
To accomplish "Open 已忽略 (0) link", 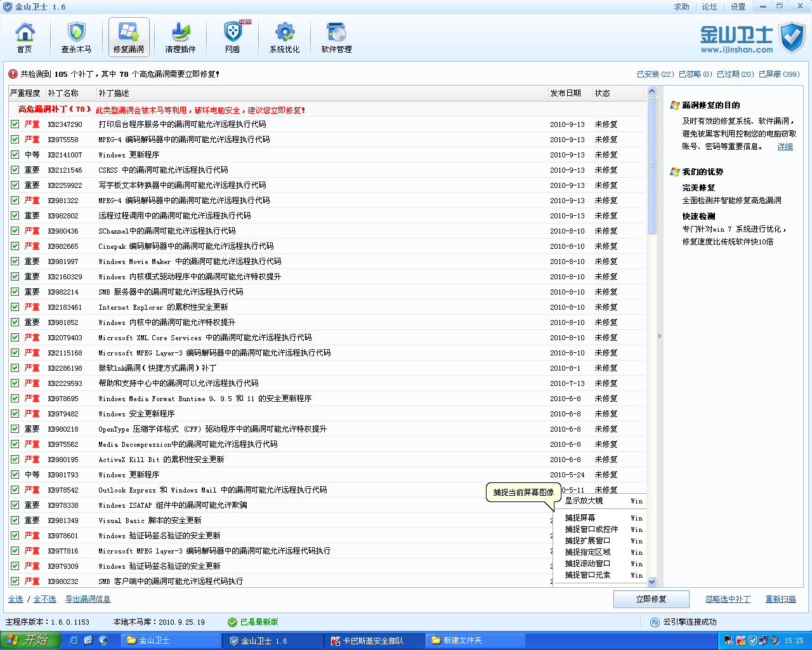I will [695, 74].
